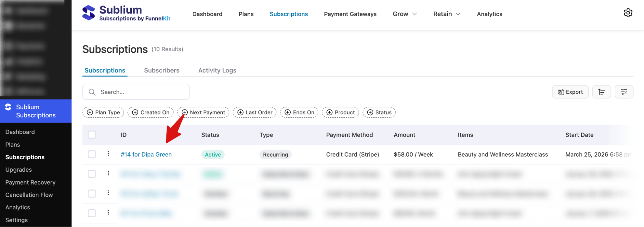Image resolution: width=644 pixels, height=227 pixels.
Task: Click the Recurring type badge
Action: [x=275, y=155]
